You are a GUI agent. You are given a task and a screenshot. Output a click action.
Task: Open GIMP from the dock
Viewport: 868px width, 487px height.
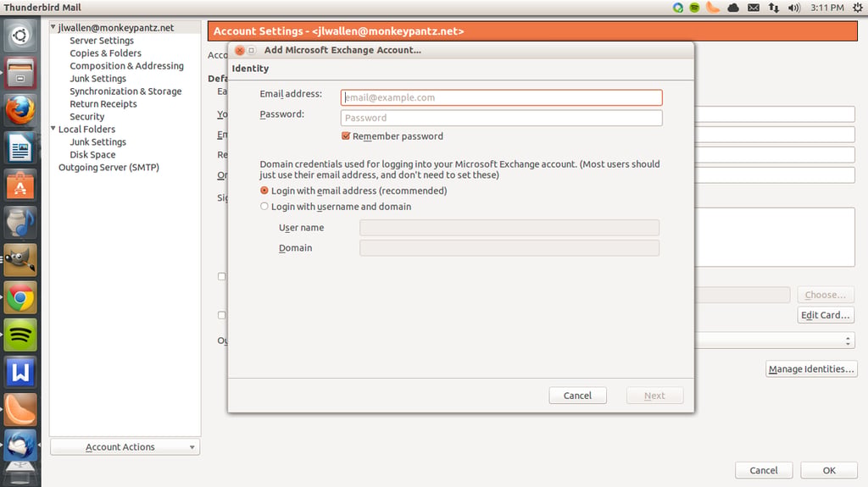point(20,259)
